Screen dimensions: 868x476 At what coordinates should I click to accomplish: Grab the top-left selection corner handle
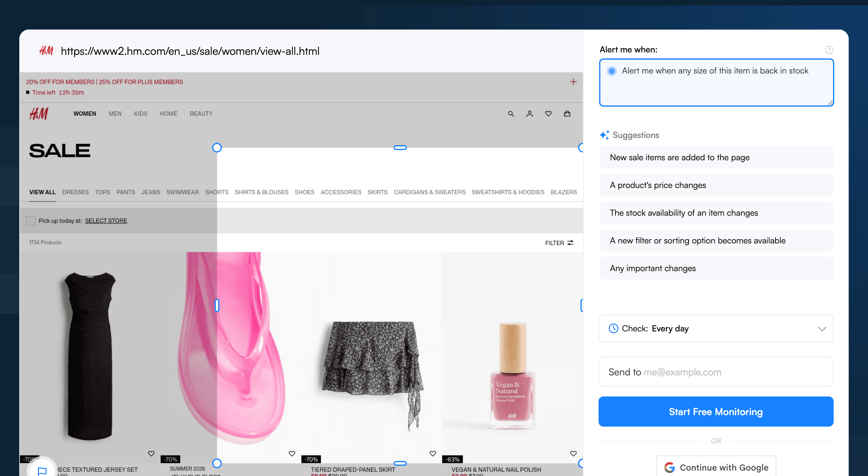pyautogui.click(x=217, y=148)
